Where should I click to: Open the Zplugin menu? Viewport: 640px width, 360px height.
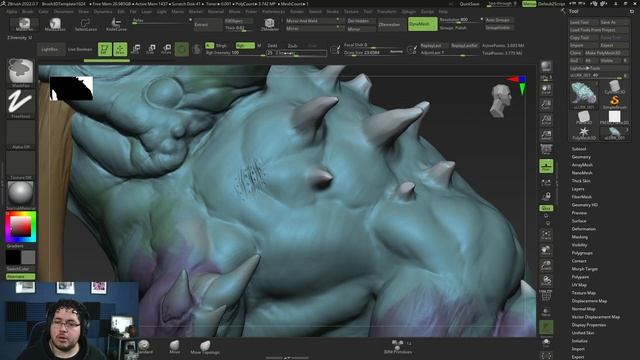[x=409, y=11]
